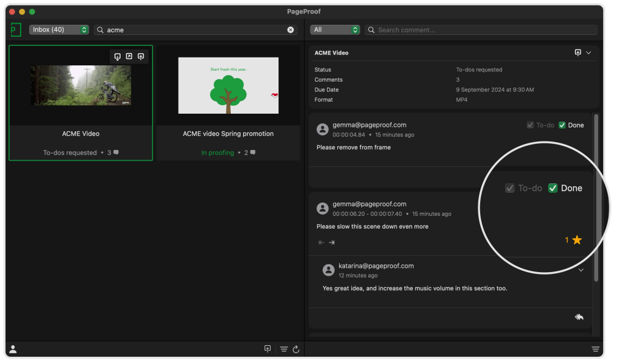Open ACME Video using the diagonal-arrow icon
620x364 pixels.
129,56
